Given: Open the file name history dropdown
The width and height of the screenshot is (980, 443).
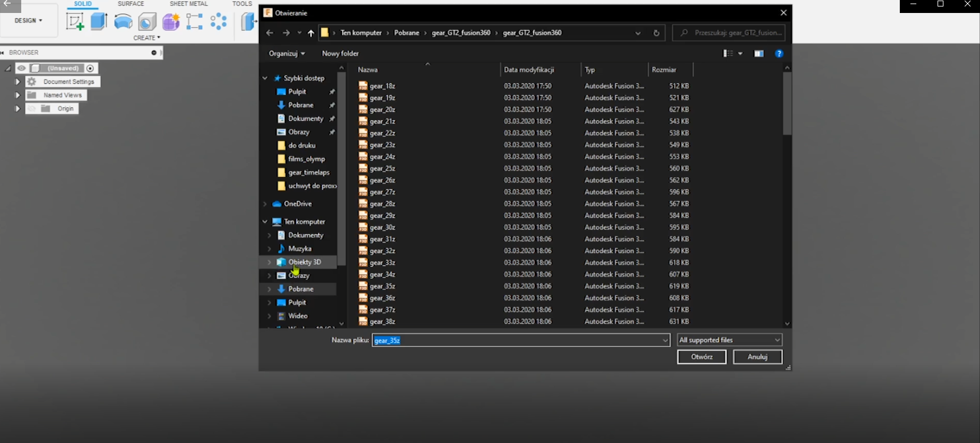Looking at the screenshot, I should (x=665, y=340).
